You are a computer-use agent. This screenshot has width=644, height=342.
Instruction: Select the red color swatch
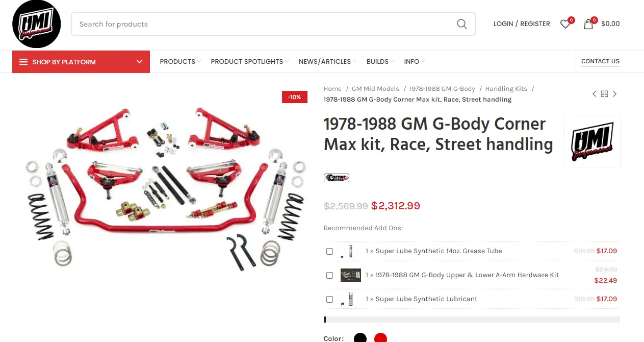point(380,338)
